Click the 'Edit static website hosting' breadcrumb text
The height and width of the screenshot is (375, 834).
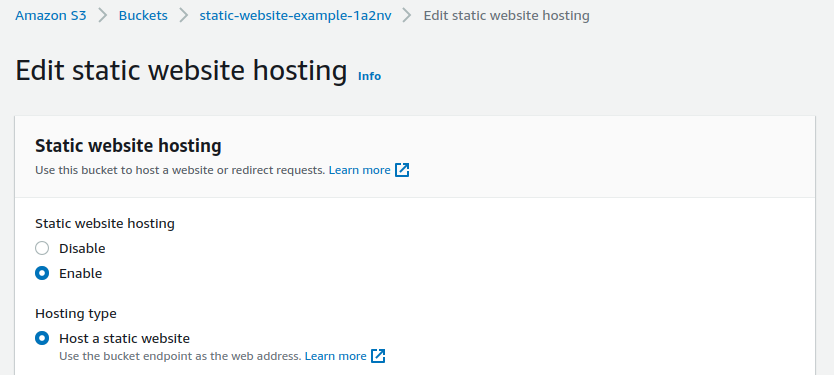[506, 15]
